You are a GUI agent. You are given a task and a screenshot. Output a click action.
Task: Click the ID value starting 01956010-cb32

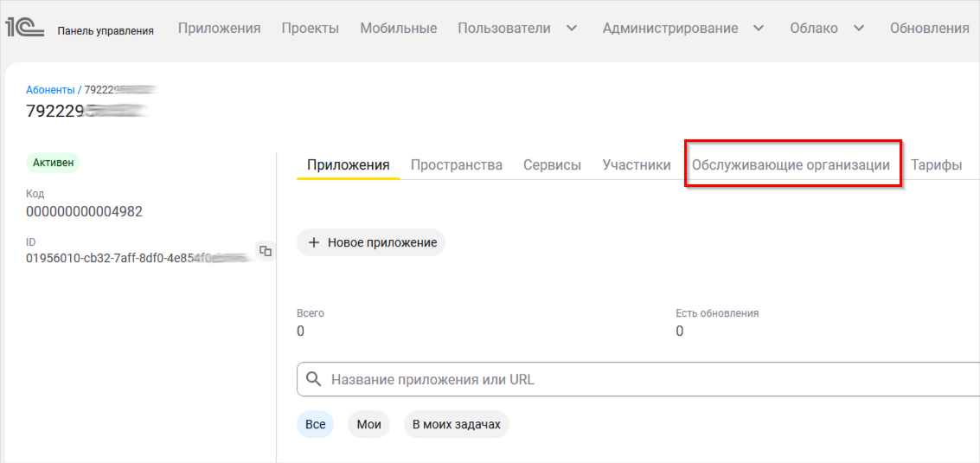[138, 258]
